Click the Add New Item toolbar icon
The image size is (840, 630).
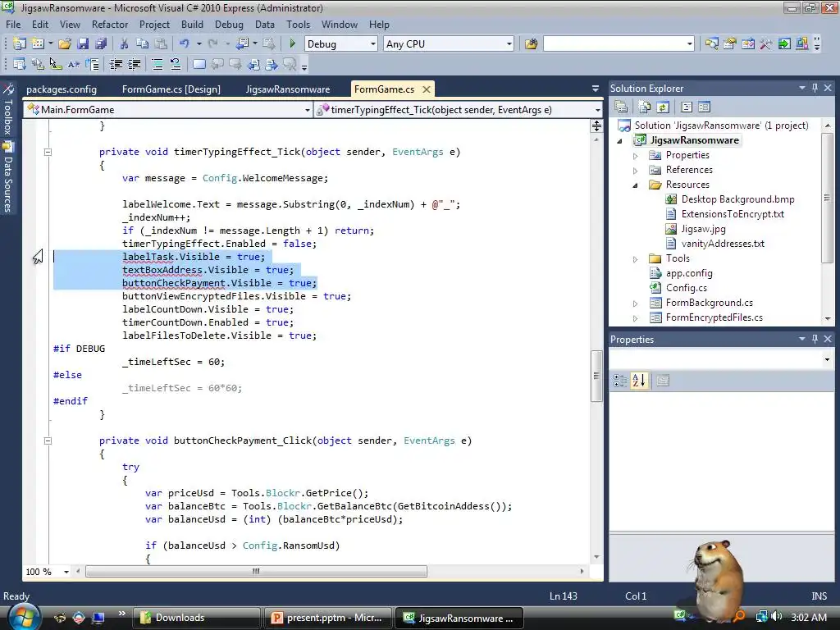(38, 44)
